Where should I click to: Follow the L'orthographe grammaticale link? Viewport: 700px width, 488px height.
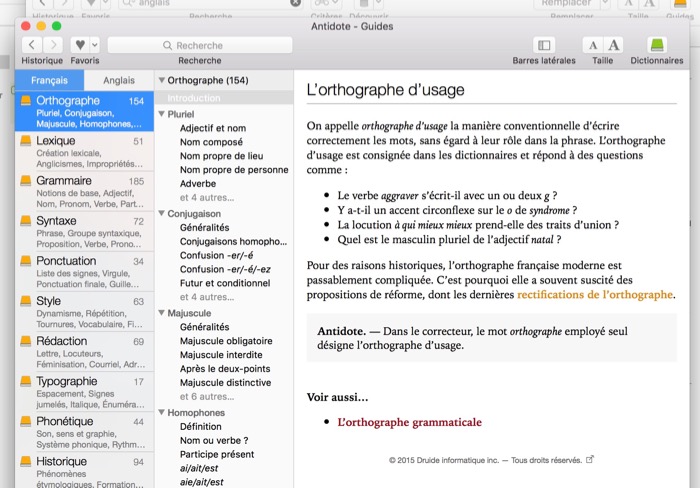point(409,422)
